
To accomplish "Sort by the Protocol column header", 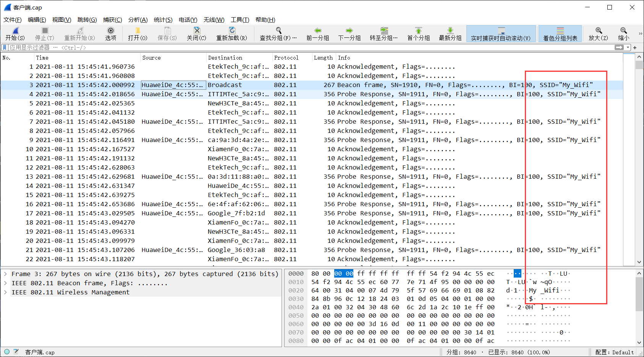I will pyautogui.click(x=292, y=58).
